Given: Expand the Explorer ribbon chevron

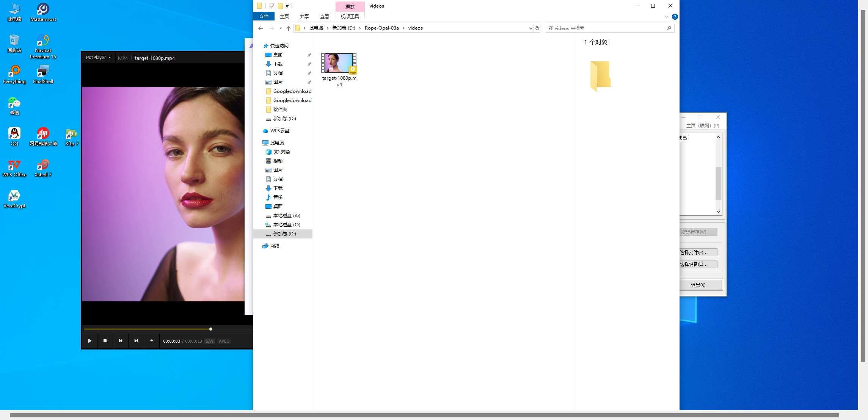Looking at the screenshot, I should pos(666,17).
